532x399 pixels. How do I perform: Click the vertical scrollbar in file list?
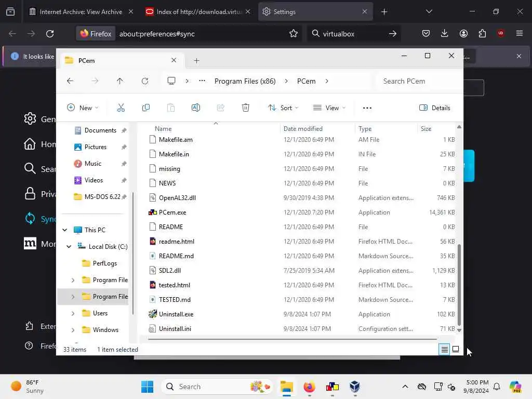click(x=459, y=284)
